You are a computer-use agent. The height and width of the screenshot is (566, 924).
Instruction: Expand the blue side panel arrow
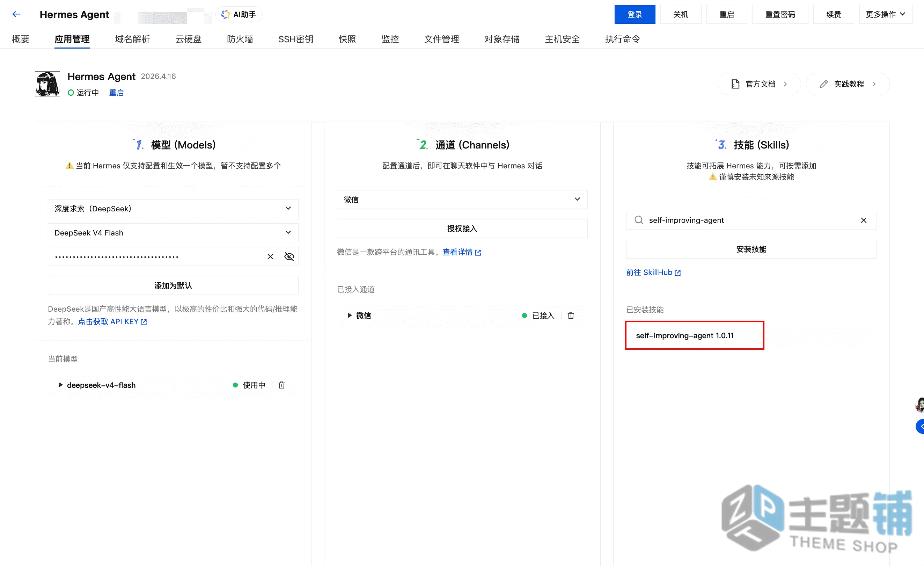920,427
